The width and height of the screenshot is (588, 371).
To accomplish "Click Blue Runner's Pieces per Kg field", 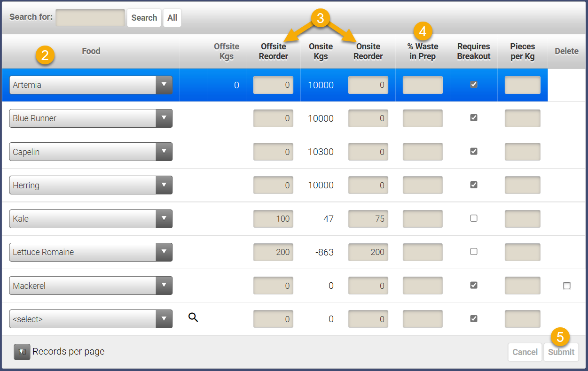I will tap(523, 118).
